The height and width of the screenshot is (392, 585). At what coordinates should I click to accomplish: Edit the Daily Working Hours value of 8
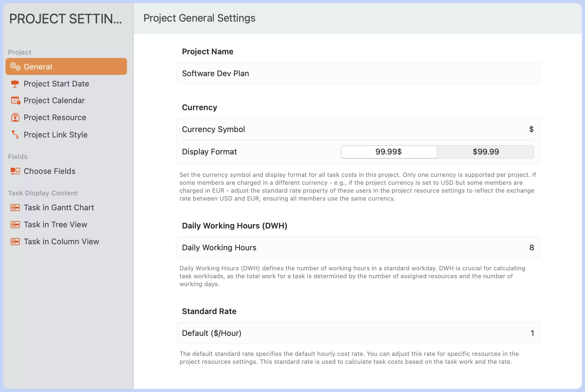(x=531, y=247)
